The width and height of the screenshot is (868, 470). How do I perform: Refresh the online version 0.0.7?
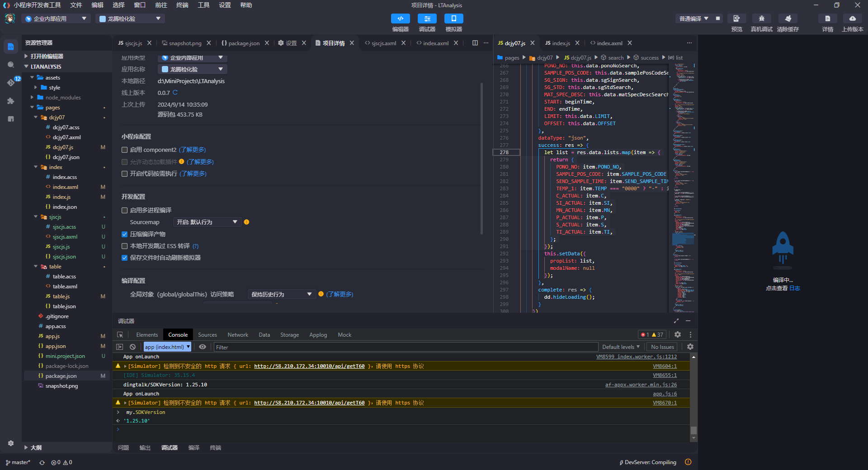point(175,93)
